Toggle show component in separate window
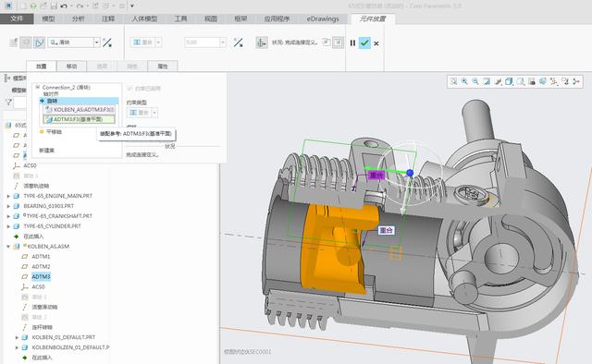This screenshot has width=592, height=364. click(327, 42)
